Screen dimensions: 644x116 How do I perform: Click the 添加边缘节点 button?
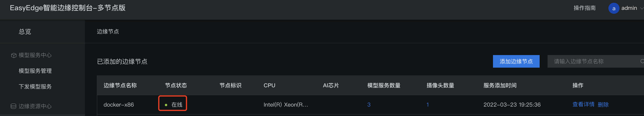pyautogui.click(x=516, y=61)
